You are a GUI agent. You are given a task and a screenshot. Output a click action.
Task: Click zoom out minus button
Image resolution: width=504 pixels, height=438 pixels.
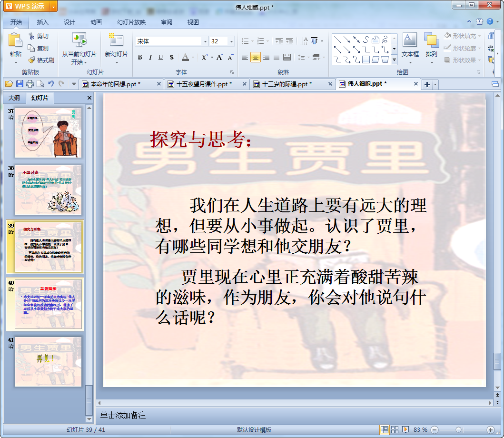(x=435, y=429)
